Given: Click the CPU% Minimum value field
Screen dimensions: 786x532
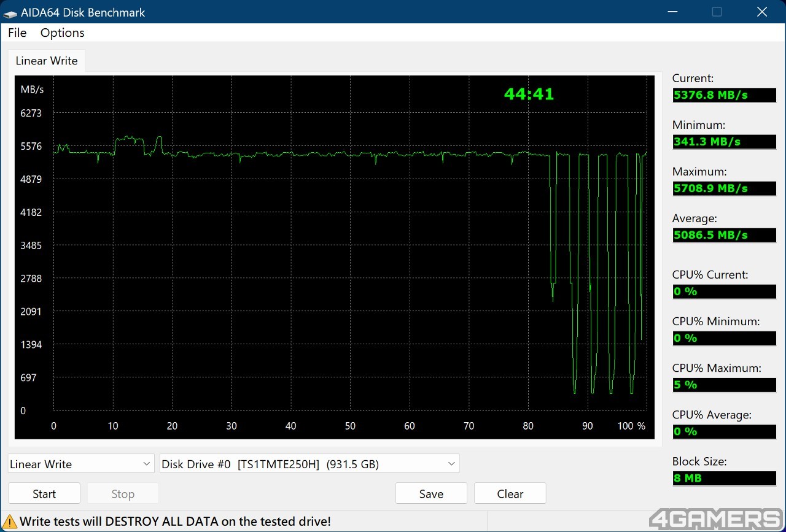Looking at the screenshot, I should 724,338.
